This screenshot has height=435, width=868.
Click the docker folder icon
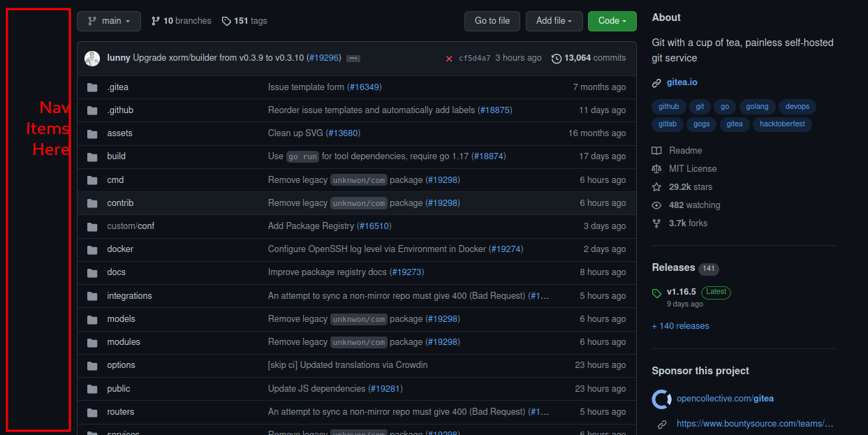pyautogui.click(x=92, y=249)
